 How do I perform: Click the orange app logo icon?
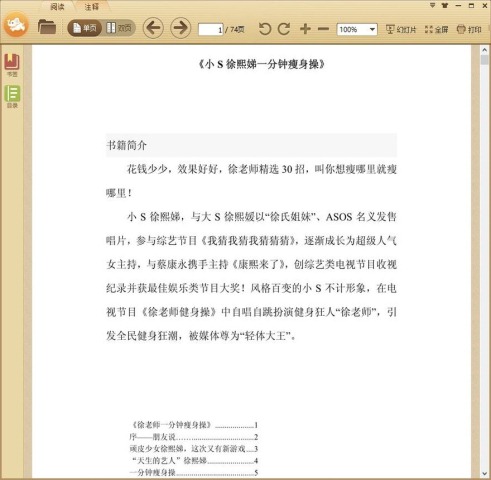(x=16, y=25)
